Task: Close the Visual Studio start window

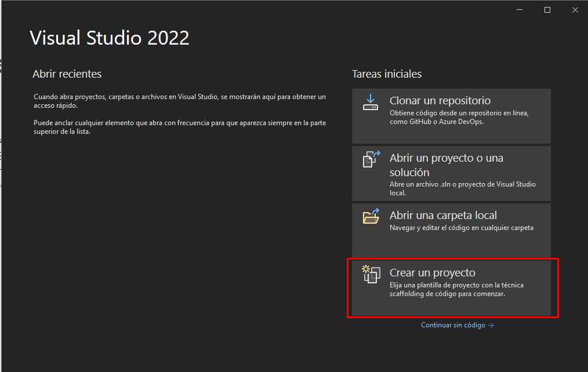Action: [574, 10]
